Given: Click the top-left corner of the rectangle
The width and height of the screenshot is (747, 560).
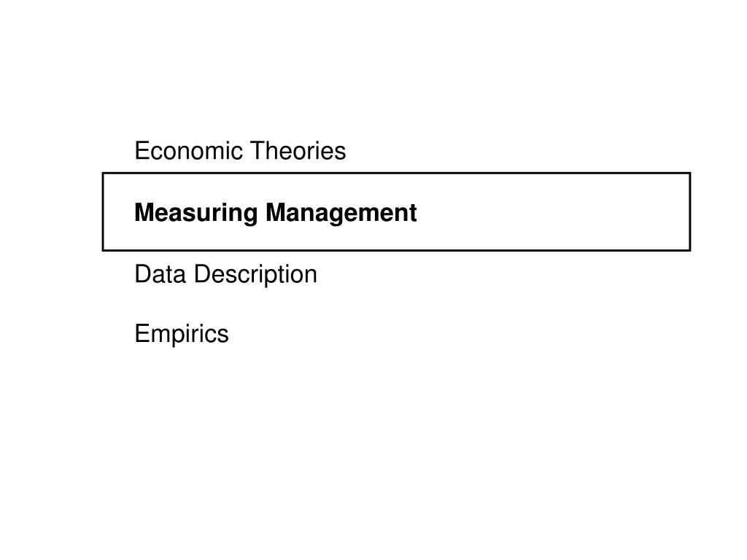Looking at the screenshot, I should (x=103, y=174).
